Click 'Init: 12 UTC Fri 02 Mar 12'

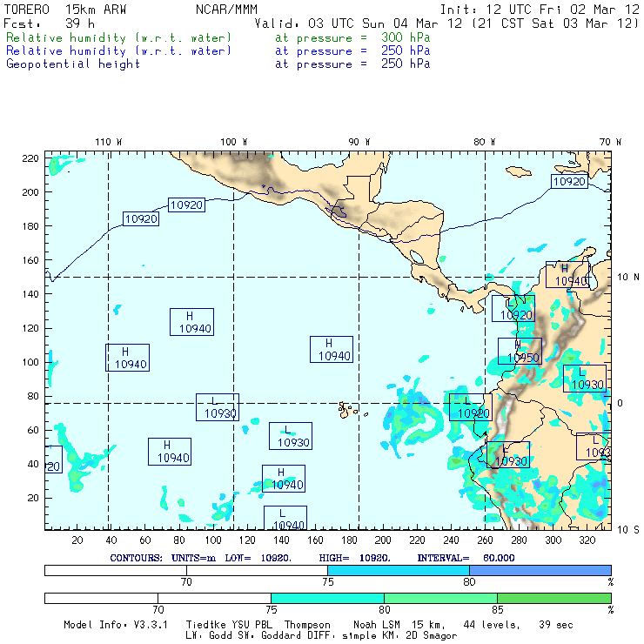coord(540,10)
